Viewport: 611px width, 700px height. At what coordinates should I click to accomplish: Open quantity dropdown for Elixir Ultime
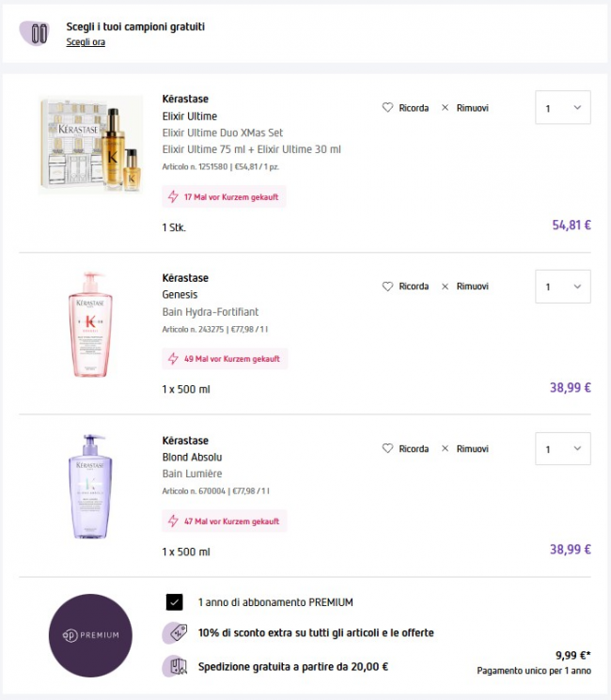pyautogui.click(x=563, y=108)
